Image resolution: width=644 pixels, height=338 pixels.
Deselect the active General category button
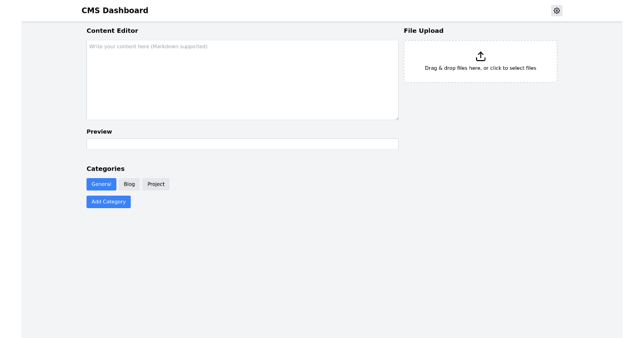(101, 184)
